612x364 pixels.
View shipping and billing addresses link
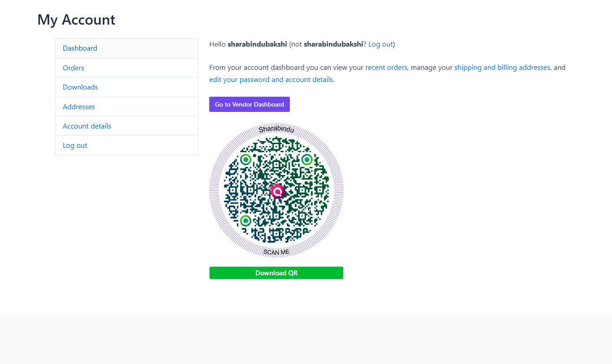(502, 67)
